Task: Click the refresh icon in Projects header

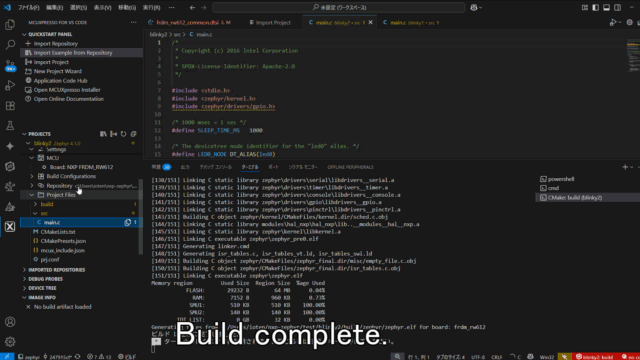Action: point(123,134)
